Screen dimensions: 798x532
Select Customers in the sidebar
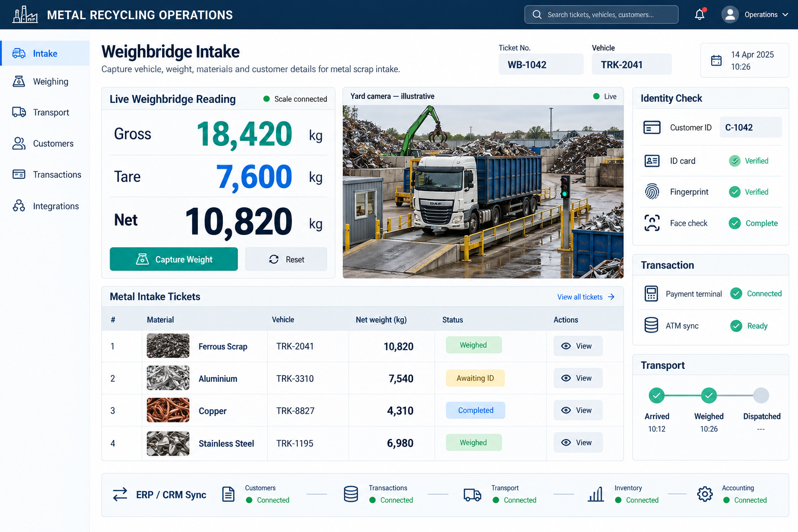coord(45,143)
